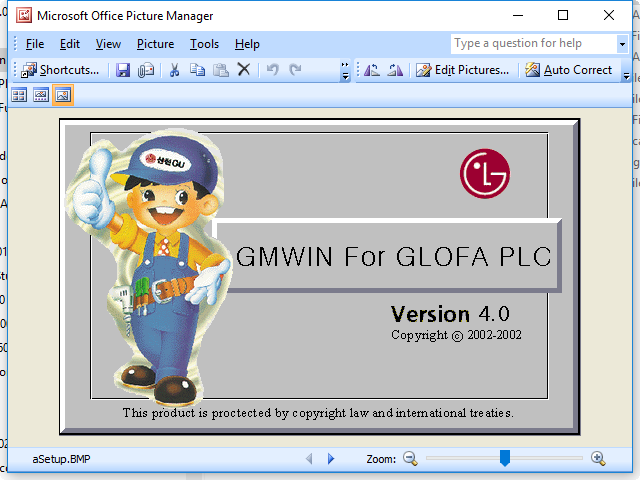
Task: Maximize the Picture Manager window
Action: point(563,16)
